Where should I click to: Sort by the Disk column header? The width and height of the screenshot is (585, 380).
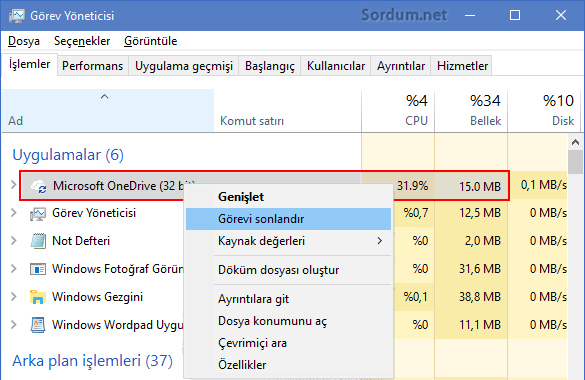(x=544, y=110)
